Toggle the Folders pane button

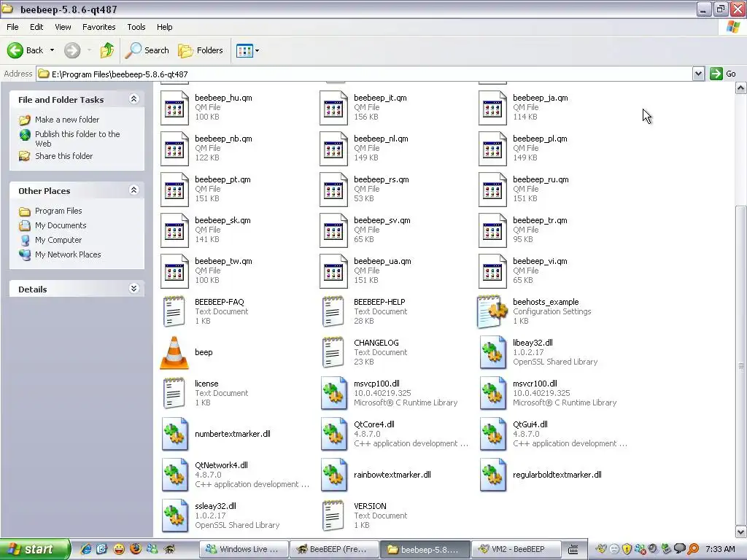[x=201, y=50]
